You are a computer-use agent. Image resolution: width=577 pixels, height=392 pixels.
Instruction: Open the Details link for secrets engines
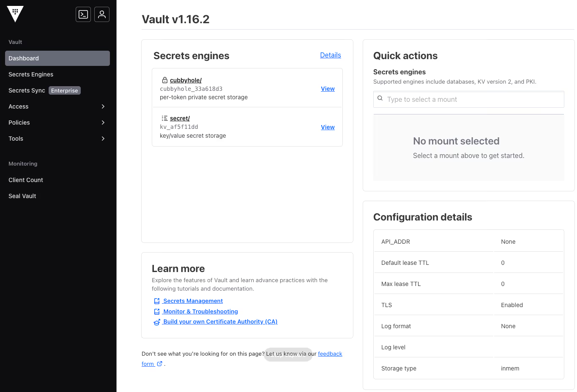click(330, 55)
